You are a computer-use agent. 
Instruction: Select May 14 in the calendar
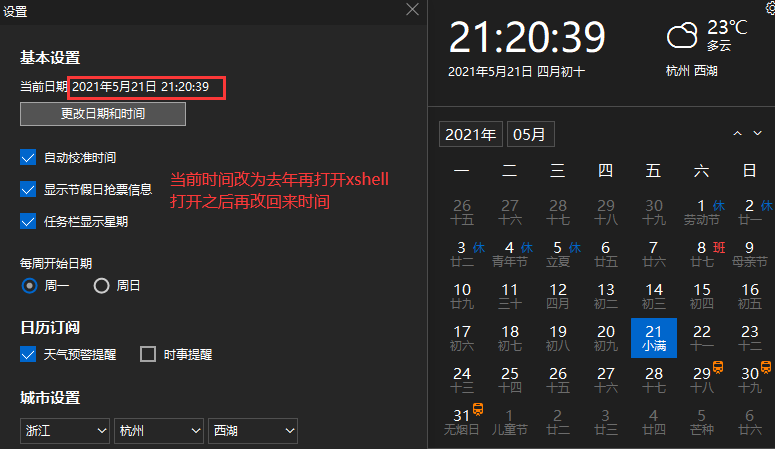click(x=653, y=296)
